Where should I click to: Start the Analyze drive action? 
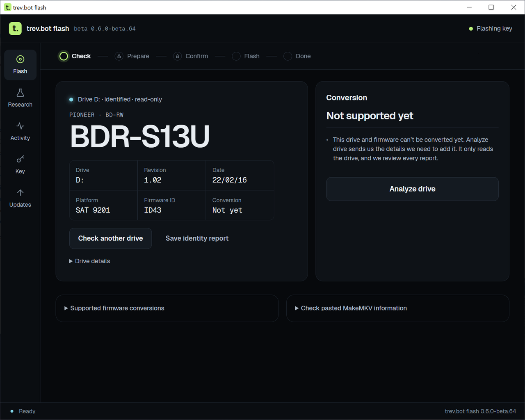[412, 189]
